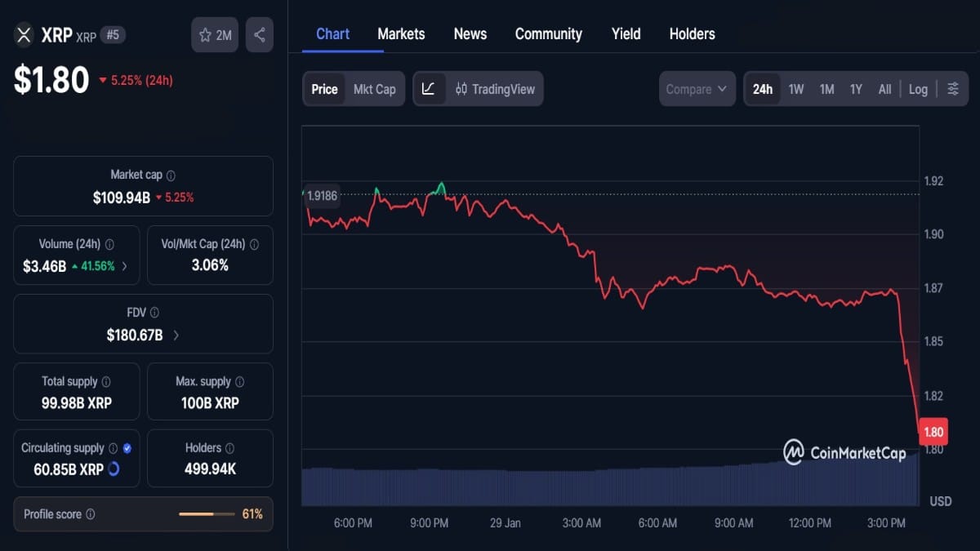
Task: Click the 5.25% (24h) change text
Action: click(142, 80)
